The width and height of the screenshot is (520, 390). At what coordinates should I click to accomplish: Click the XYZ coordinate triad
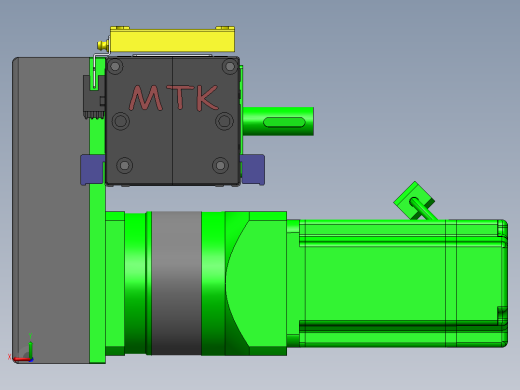(21, 348)
